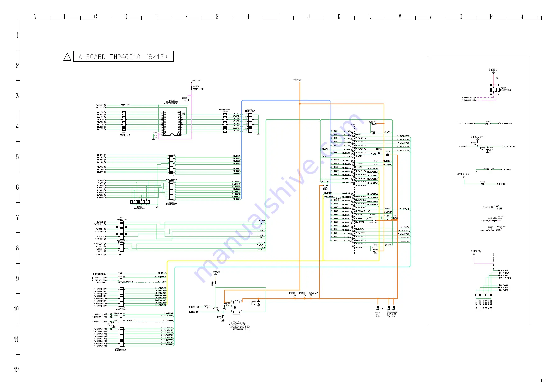Click row number 4 in the left ruler

pos(17,127)
